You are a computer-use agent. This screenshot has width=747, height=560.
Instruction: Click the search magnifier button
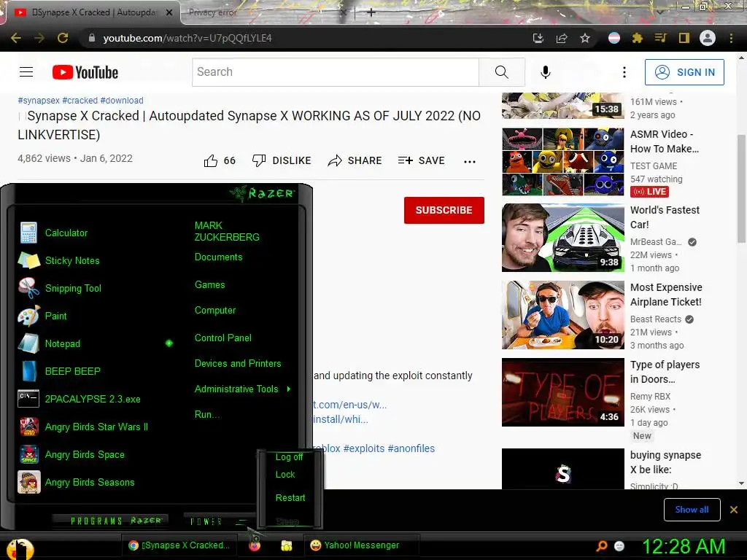(x=502, y=72)
